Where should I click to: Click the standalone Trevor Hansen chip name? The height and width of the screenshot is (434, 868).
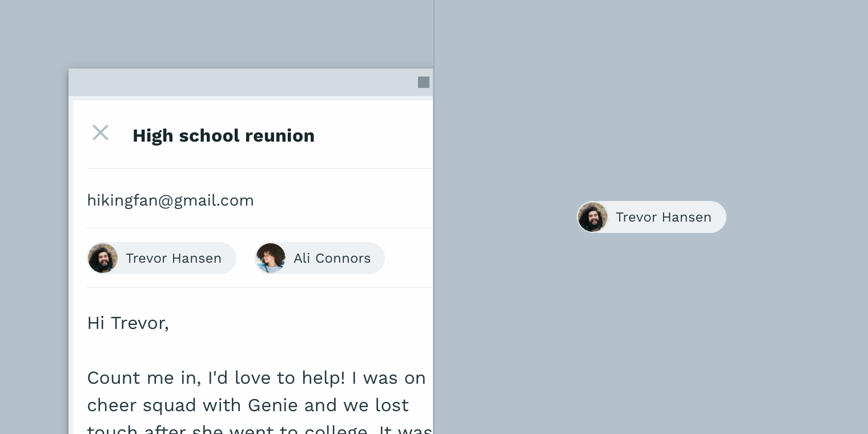[x=663, y=217]
